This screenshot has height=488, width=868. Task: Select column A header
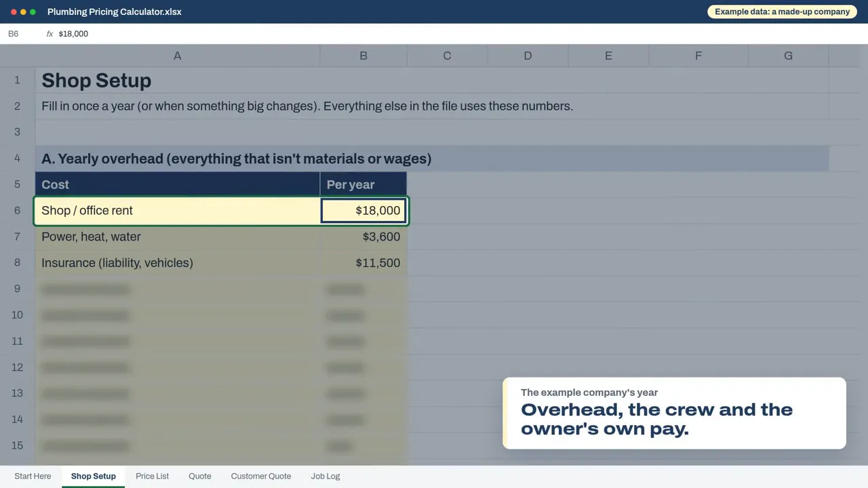coord(178,56)
